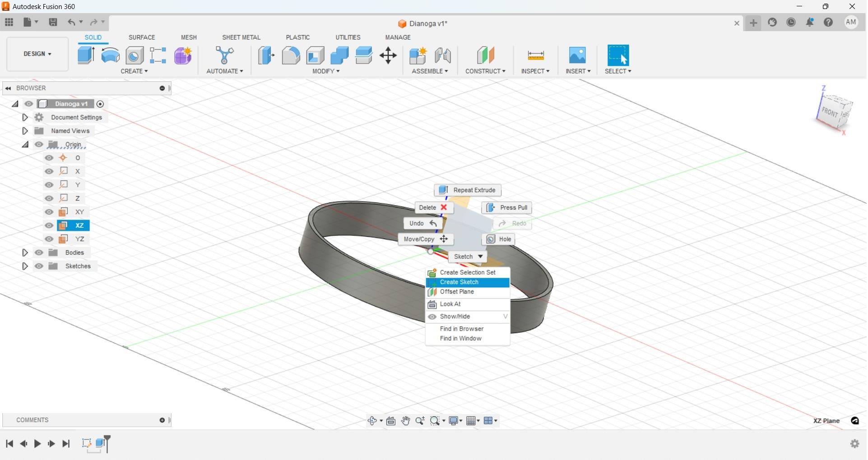868x460 pixels.
Task: Toggle visibility of the Y axis
Action: 49,185
